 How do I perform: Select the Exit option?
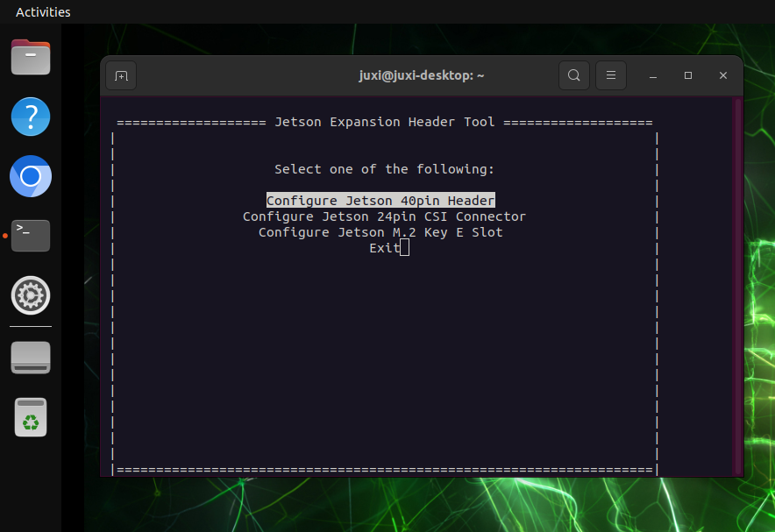385,248
